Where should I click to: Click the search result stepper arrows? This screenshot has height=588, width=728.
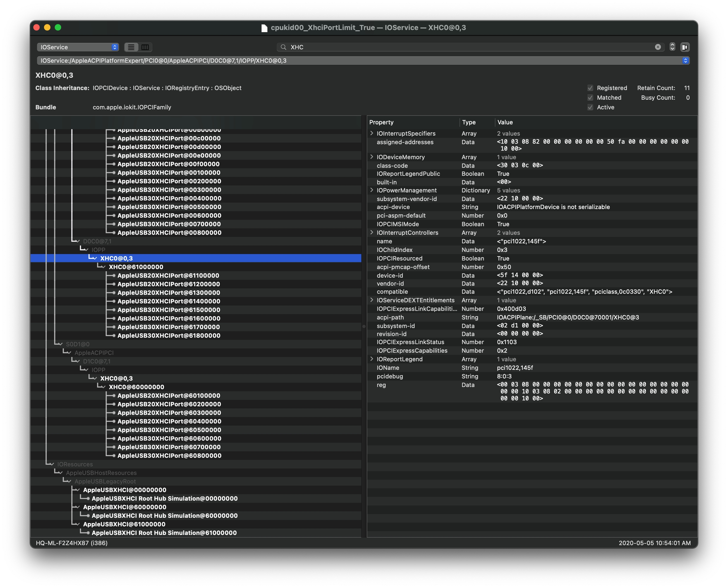click(672, 47)
